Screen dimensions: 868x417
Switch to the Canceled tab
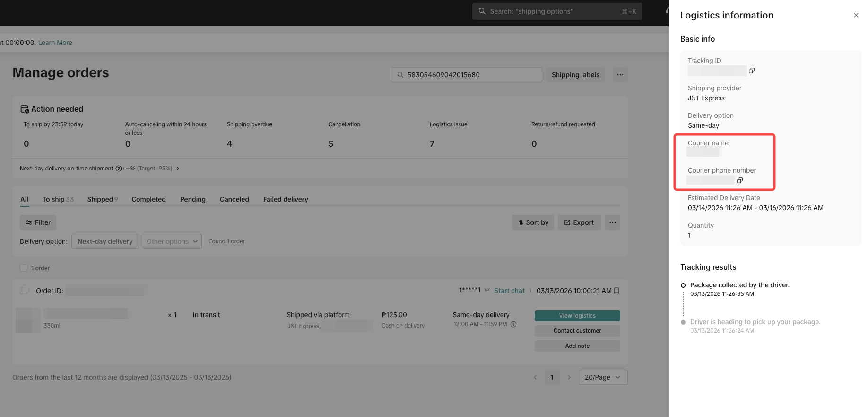tap(234, 199)
